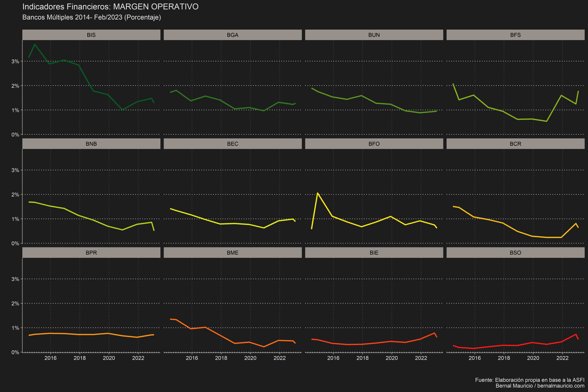This screenshot has height=392, width=588.
Task: Click the BCR facet header
Action: [515, 144]
